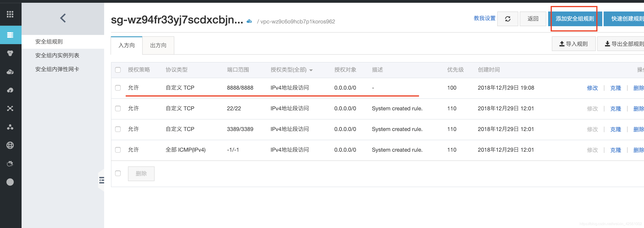Click the 添加安全组规则 button

575,19
